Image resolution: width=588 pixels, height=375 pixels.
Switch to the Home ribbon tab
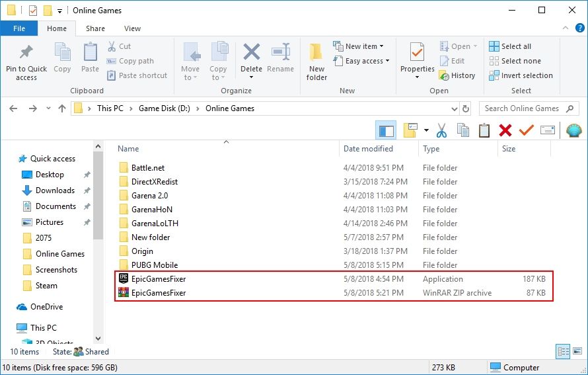click(x=57, y=28)
